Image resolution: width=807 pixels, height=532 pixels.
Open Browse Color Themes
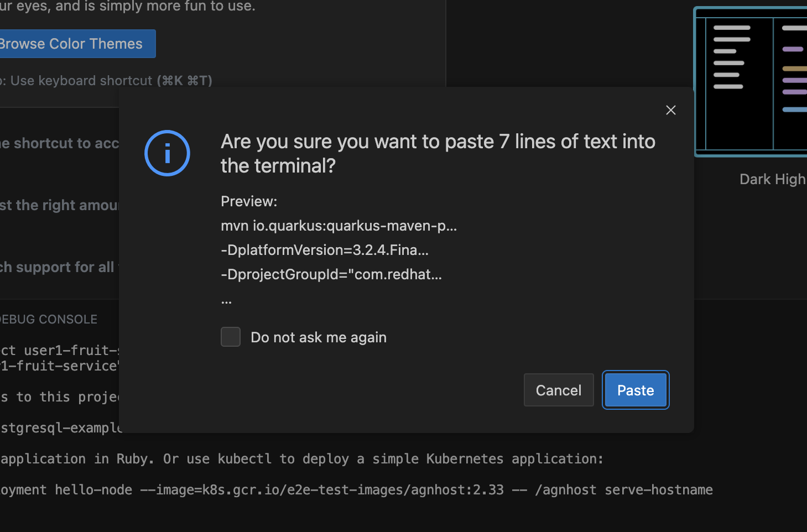72,44
